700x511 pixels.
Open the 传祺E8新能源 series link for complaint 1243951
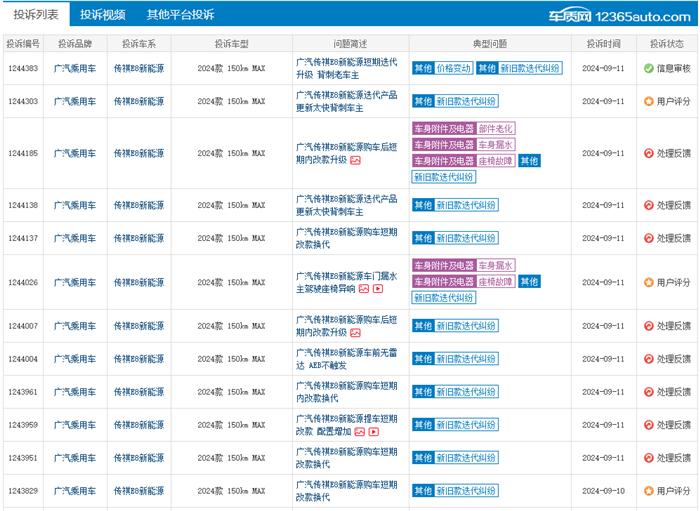click(x=139, y=458)
